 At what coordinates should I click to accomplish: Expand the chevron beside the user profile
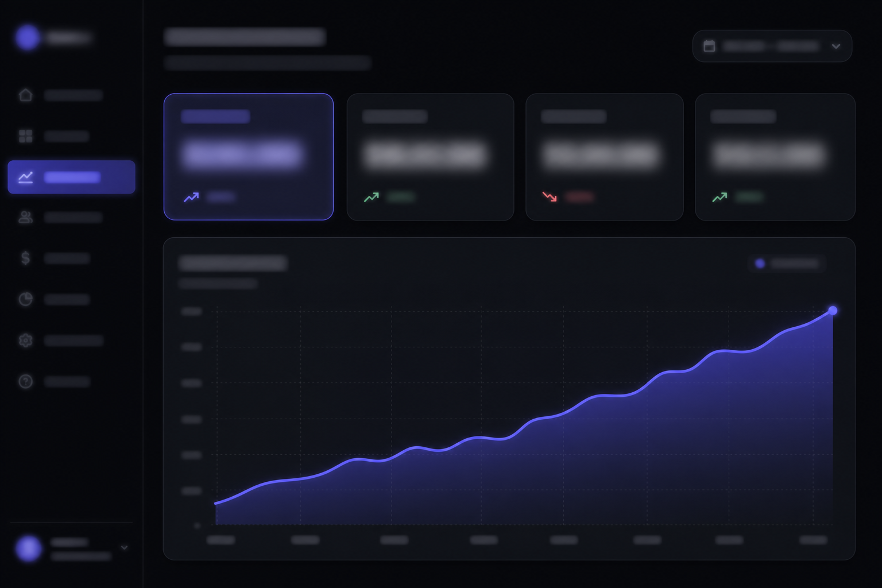(124, 548)
